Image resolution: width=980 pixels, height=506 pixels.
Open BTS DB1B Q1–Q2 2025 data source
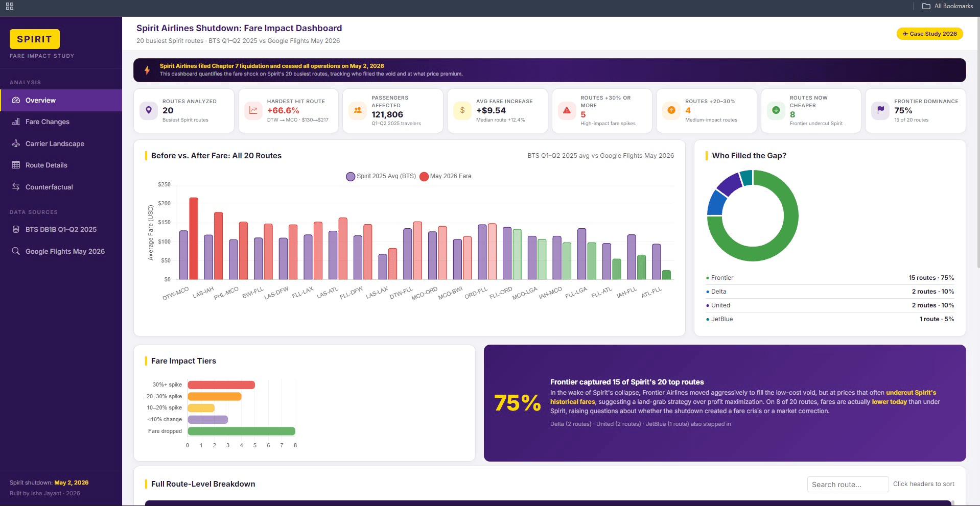tap(61, 229)
